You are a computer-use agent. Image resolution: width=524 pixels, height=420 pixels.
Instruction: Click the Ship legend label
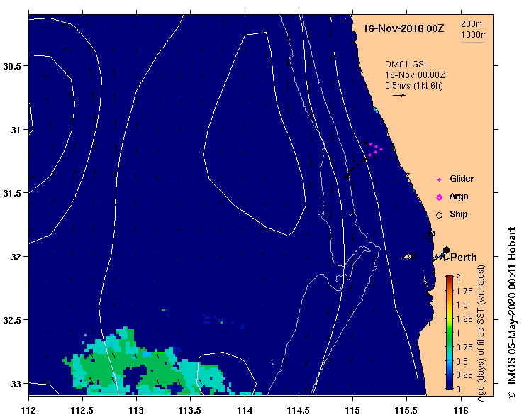coord(458,214)
